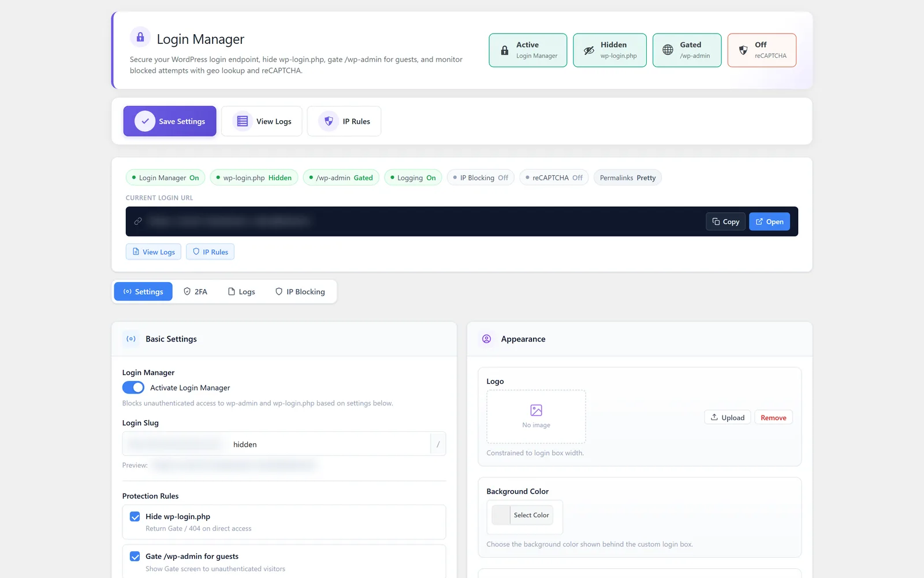Switch to the 2FA tab
The image size is (924, 578).
195,292
